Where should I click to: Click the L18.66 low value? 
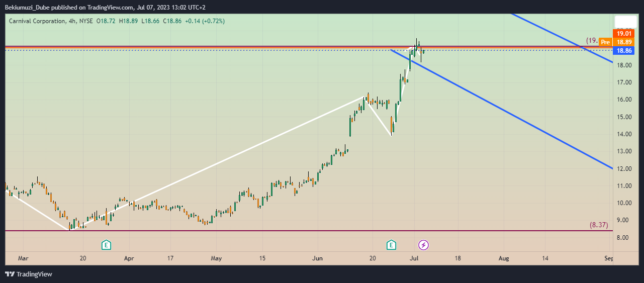point(150,21)
